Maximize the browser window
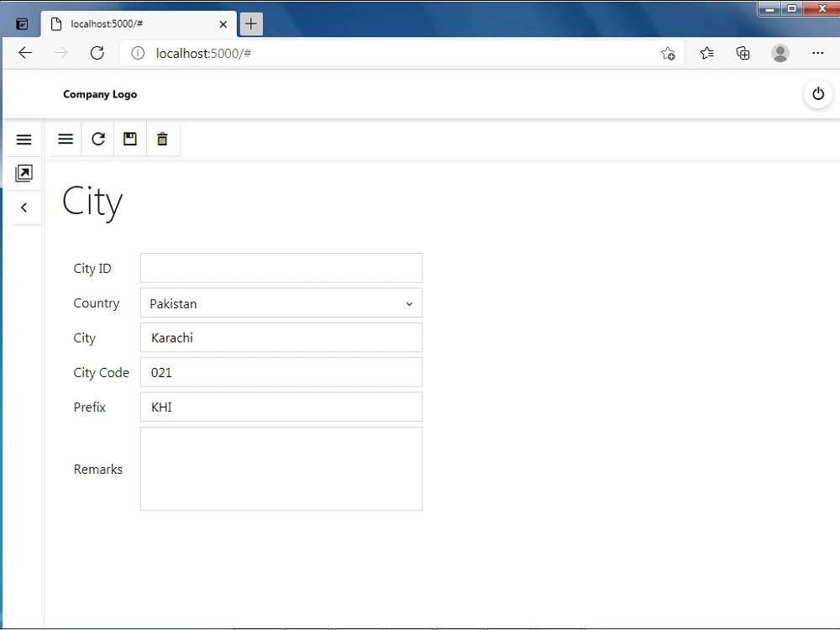This screenshot has width=840, height=630. (791, 8)
